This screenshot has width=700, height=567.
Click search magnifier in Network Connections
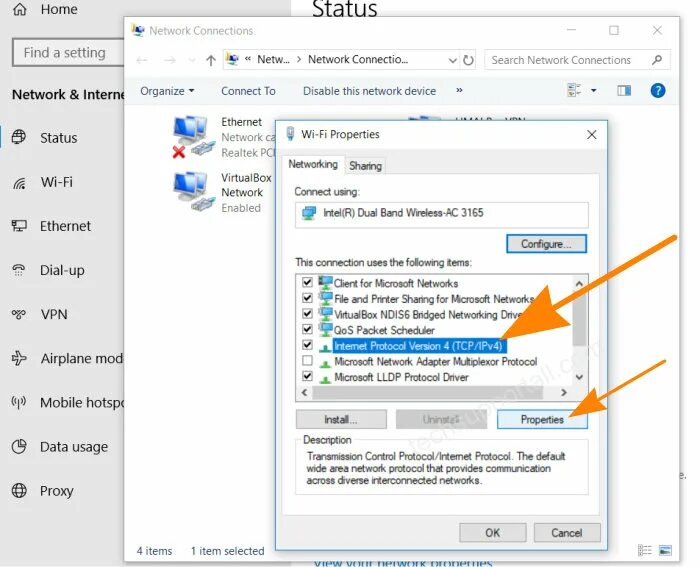pyautogui.click(x=657, y=60)
